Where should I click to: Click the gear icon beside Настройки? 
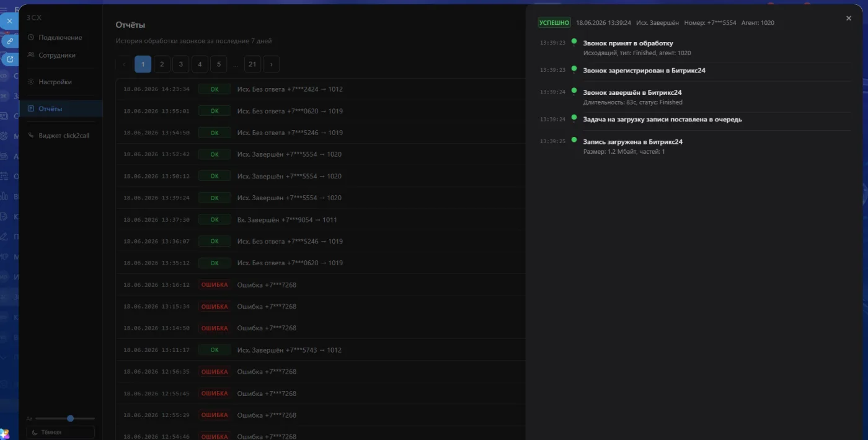point(31,82)
